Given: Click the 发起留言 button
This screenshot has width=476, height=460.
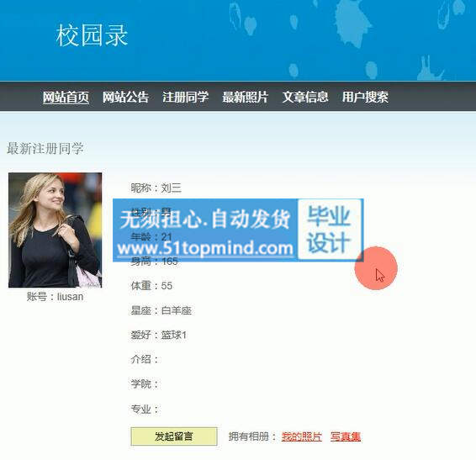Looking at the screenshot, I should pyautogui.click(x=174, y=436).
